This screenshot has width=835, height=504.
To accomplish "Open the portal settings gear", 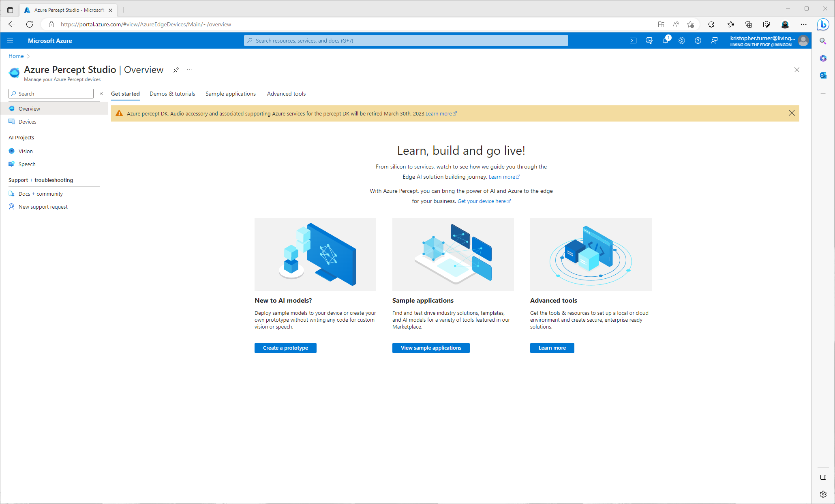I will tap(681, 41).
